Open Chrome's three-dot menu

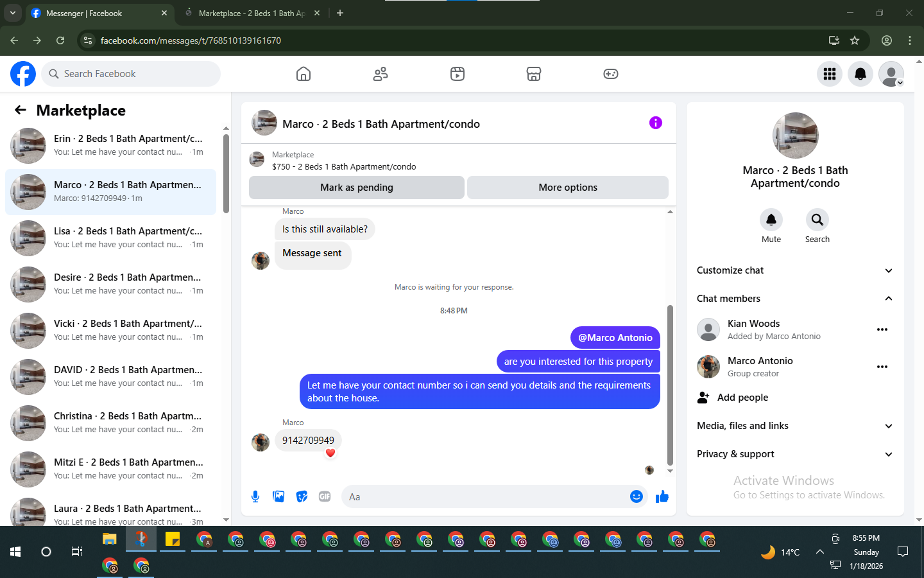pos(910,40)
